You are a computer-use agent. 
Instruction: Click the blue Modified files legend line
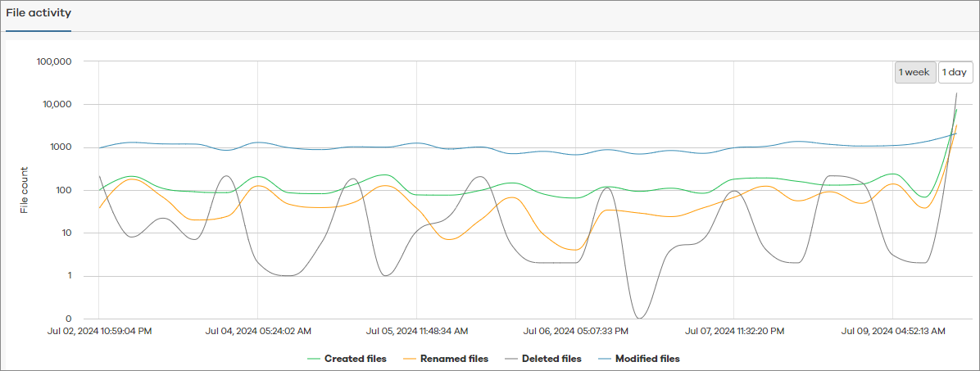click(604, 359)
